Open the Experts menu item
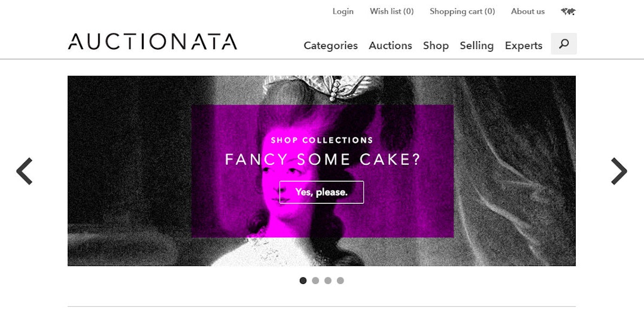The image size is (644, 330). point(524,45)
